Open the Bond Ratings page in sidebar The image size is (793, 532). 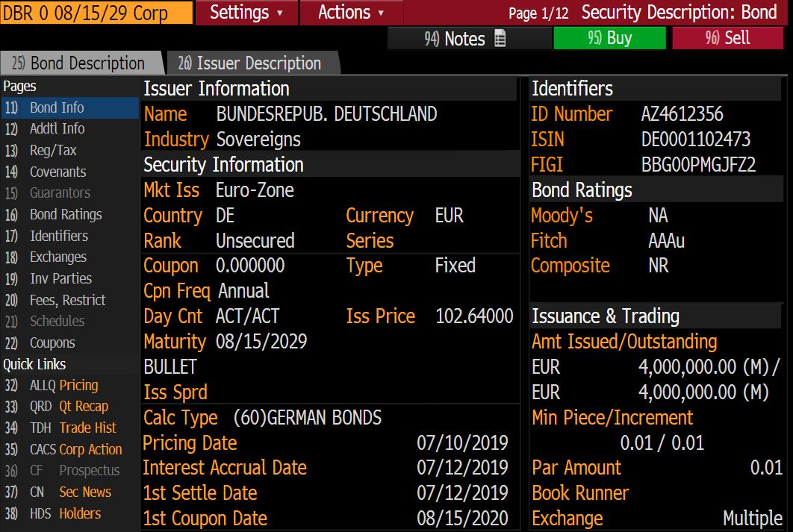(x=69, y=214)
